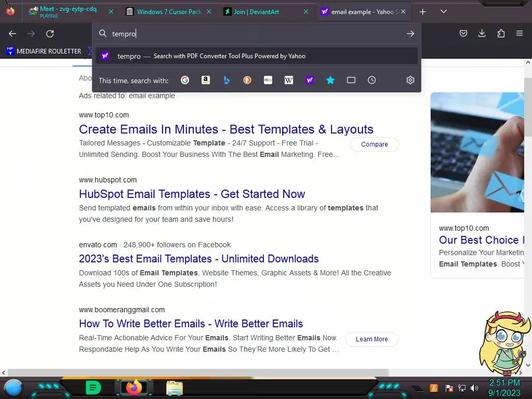Open the Windows Start orb

click(14, 388)
